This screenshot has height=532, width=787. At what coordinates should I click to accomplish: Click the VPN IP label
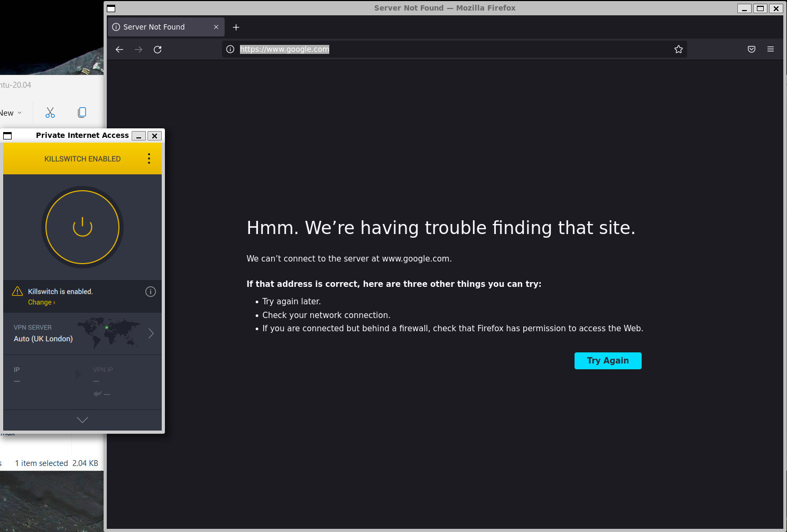coord(103,370)
